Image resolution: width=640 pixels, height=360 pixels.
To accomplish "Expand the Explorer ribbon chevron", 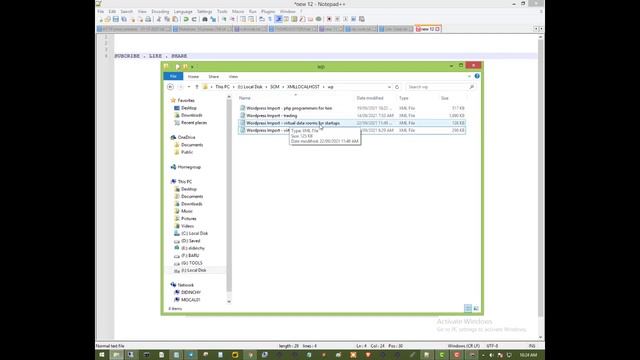I will coord(469,76).
